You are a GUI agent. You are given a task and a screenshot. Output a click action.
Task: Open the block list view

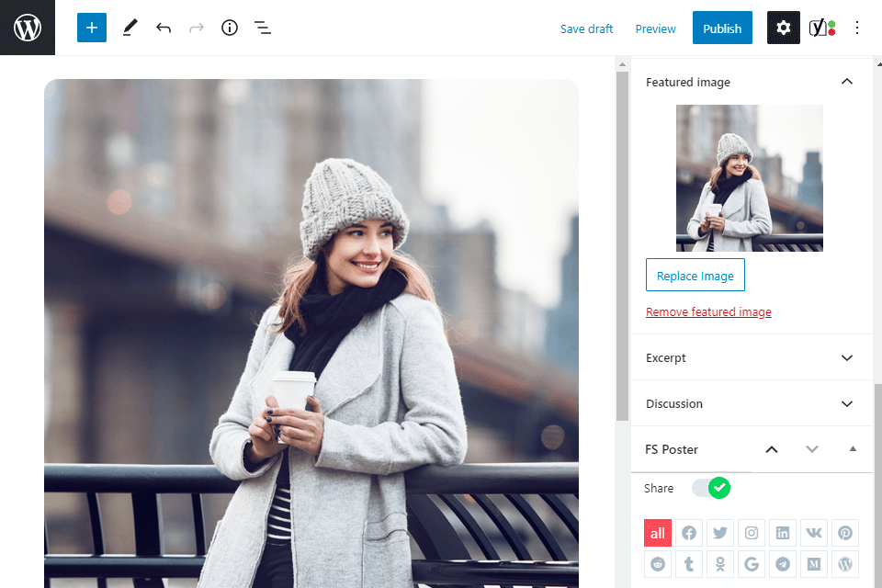pyautogui.click(x=263, y=28)
